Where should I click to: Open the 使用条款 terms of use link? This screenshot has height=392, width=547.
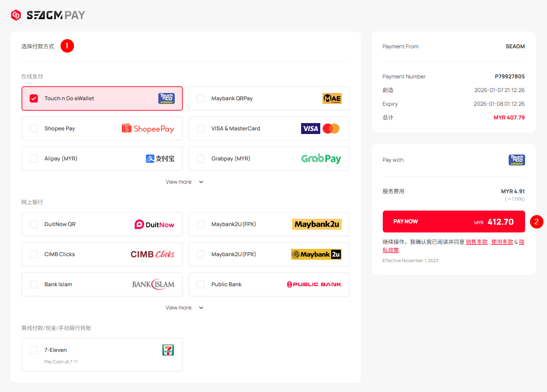tap(502, 242)
